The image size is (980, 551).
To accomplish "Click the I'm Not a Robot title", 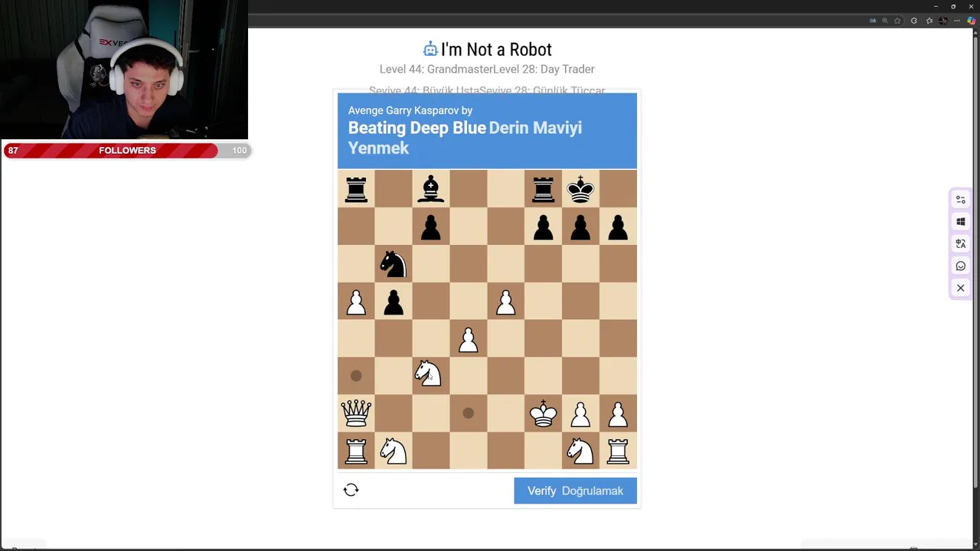I will coord(496,50).
